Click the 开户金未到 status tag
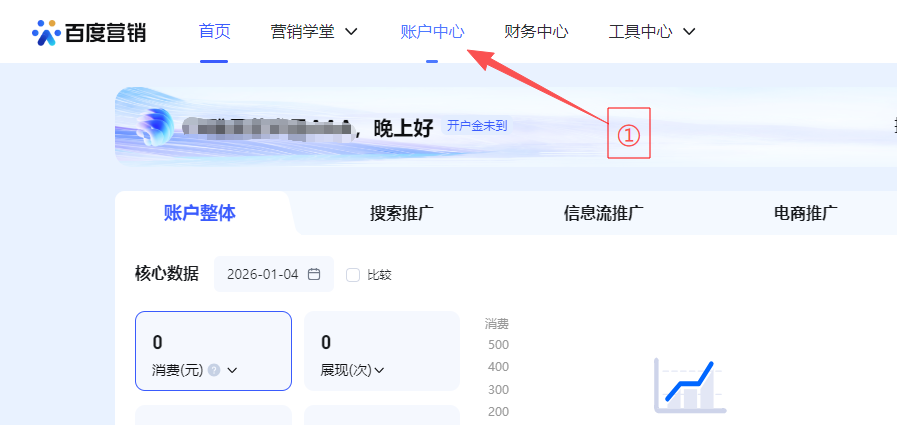Screen dimensions: 897x425 [x=477, y=126]
